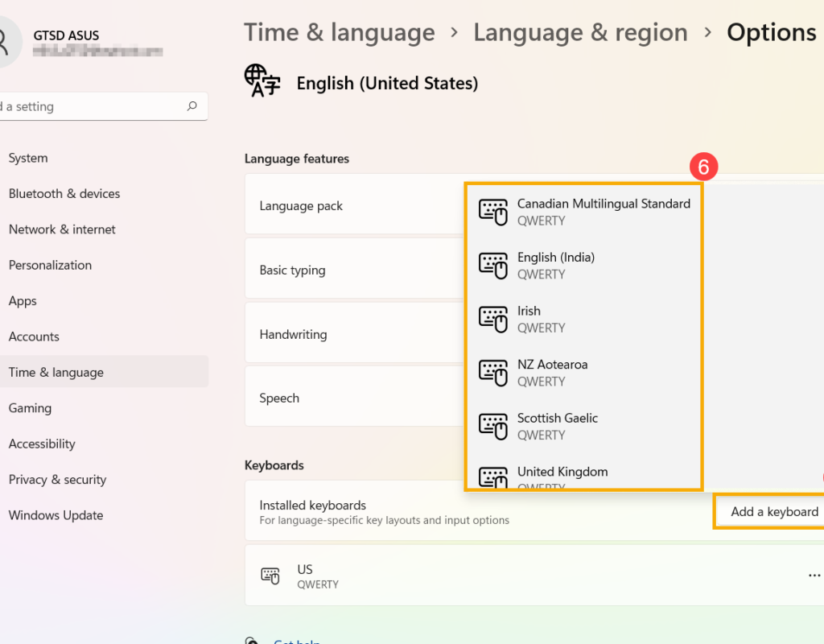Viewport: 824px width, 644px height.
Task: Click the English (India) keyboard icon
Action: tap(493, 266)
